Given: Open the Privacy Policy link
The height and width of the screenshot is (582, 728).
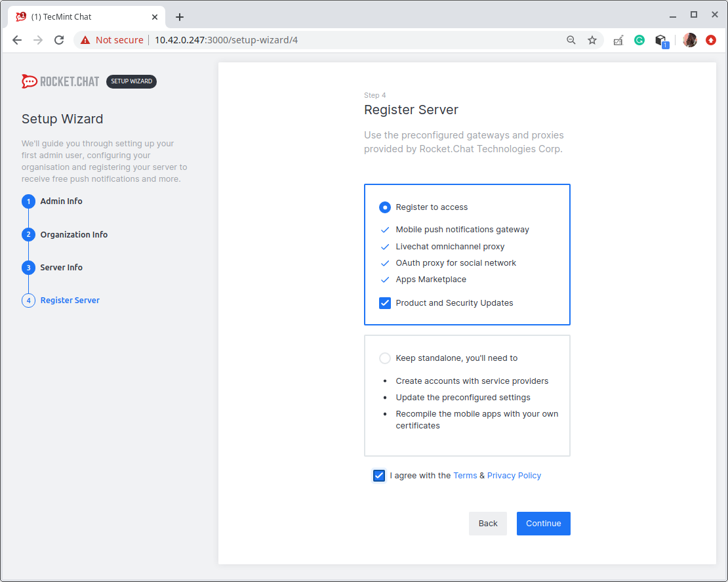Looking at the screenshot, I should pyautogui.click(x=514, y=476).
